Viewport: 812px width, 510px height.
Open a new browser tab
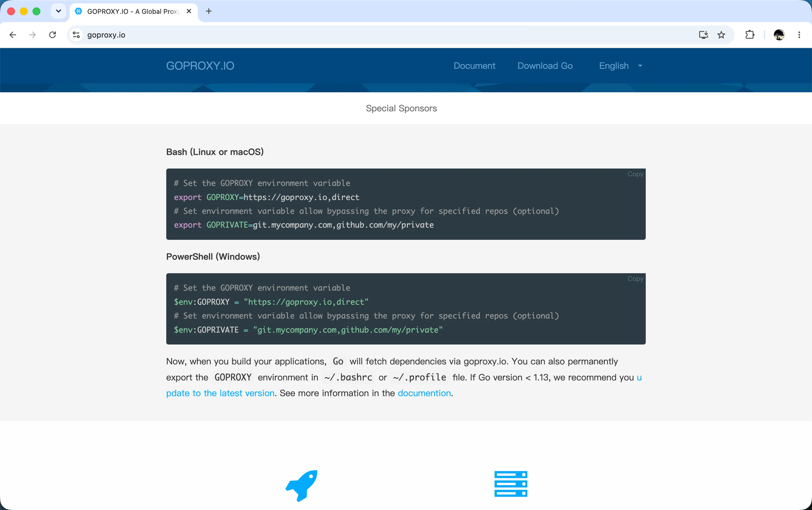209,11
